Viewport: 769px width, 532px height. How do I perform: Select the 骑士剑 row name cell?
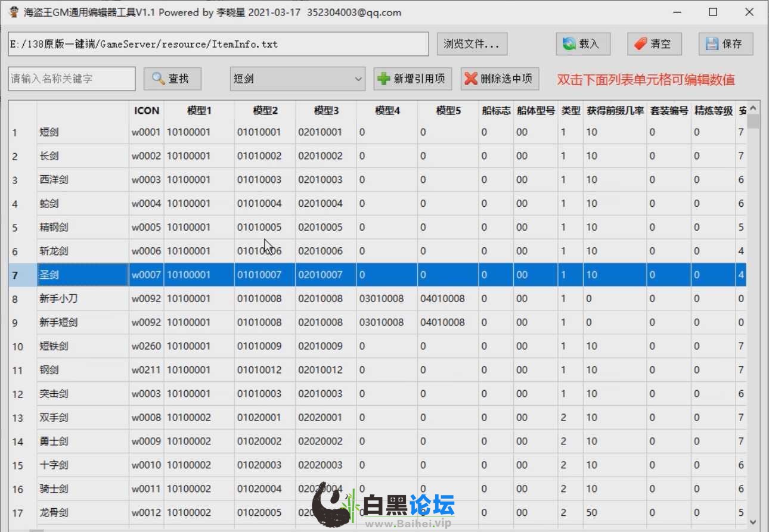tap(83, 489)
